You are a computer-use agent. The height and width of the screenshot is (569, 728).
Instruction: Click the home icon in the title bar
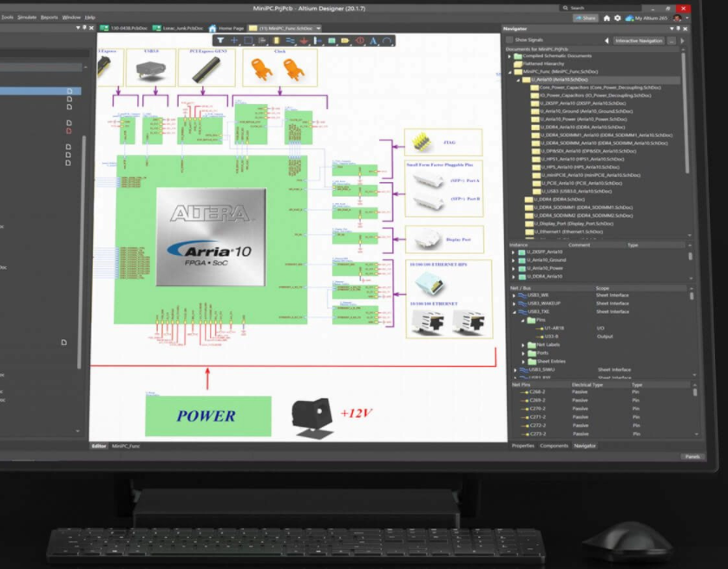607,18
